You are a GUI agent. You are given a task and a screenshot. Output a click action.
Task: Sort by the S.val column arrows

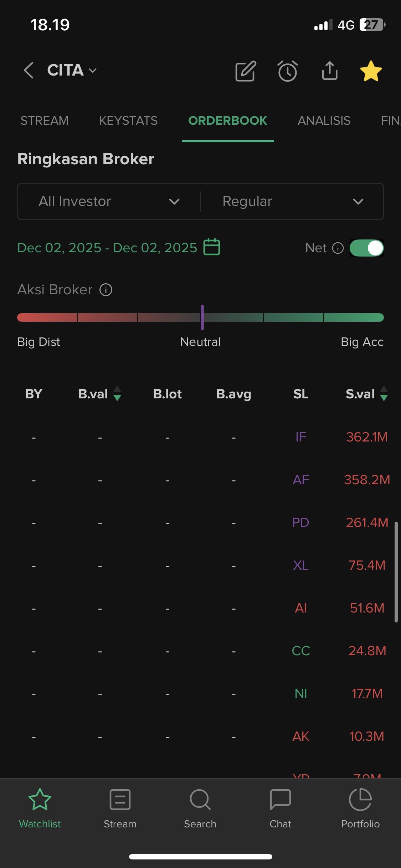click(384, 394)
